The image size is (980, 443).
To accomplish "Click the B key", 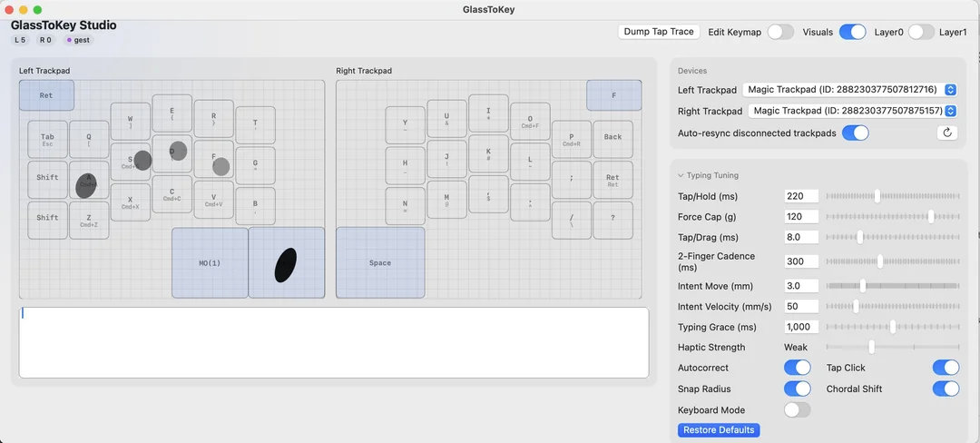I will [x=255, y=206].
